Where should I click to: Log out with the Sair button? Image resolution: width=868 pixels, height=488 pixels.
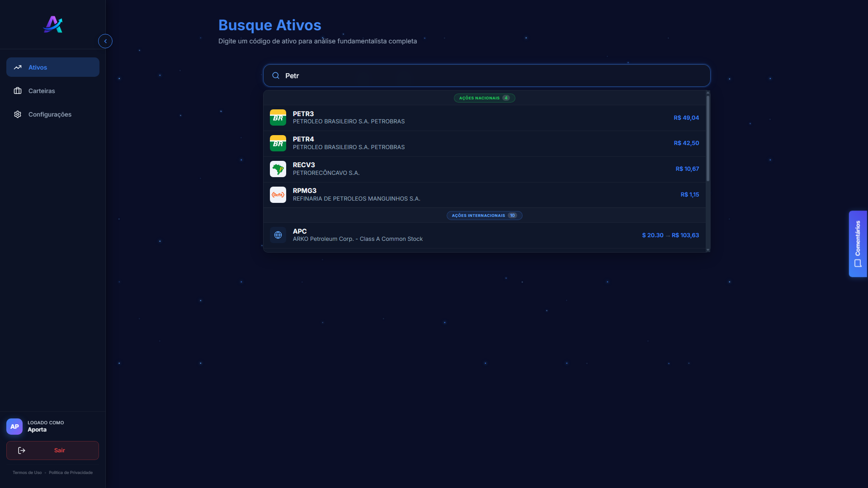(x=52, y=450)
